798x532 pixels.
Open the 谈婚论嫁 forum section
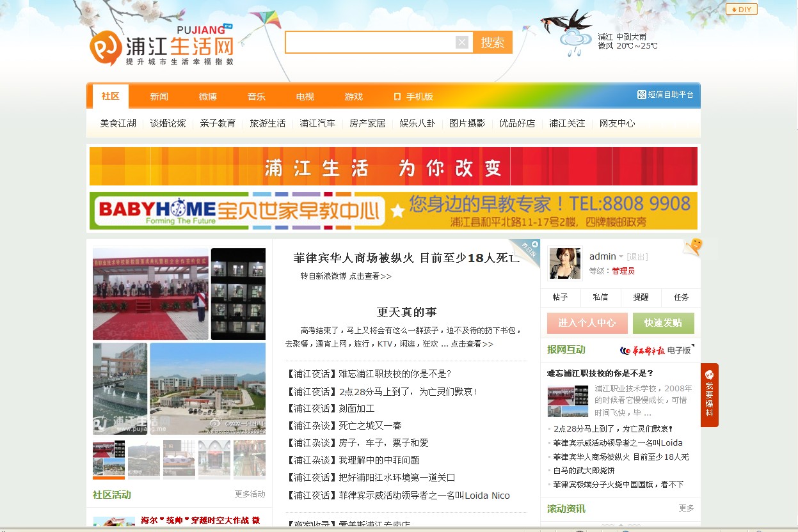pos(168,123)
